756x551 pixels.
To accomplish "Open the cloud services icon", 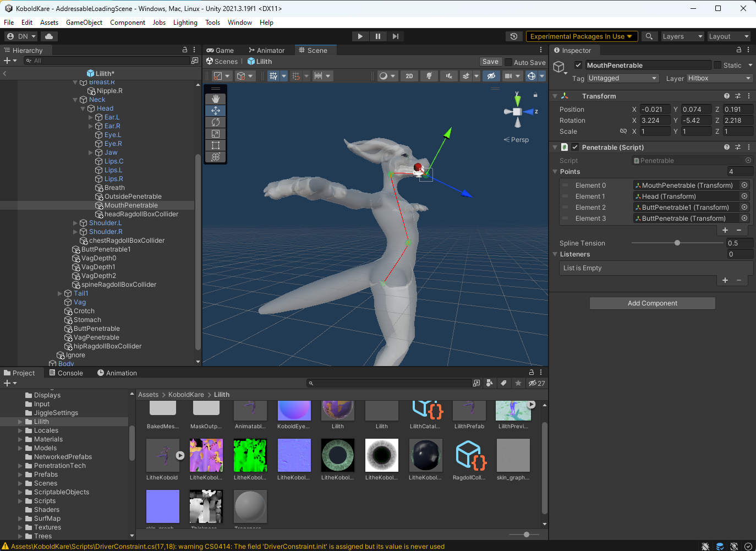I will [49, 36].
